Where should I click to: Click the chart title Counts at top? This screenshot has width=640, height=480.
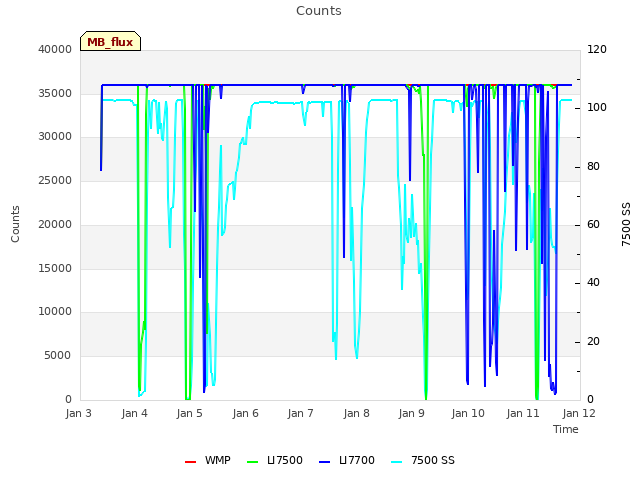319,11
